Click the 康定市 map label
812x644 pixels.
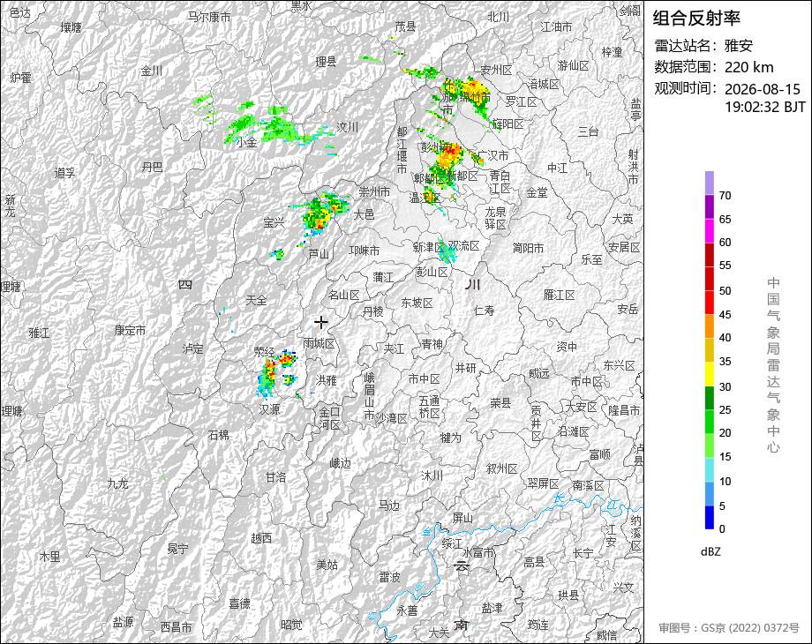[x=130, y=330]
